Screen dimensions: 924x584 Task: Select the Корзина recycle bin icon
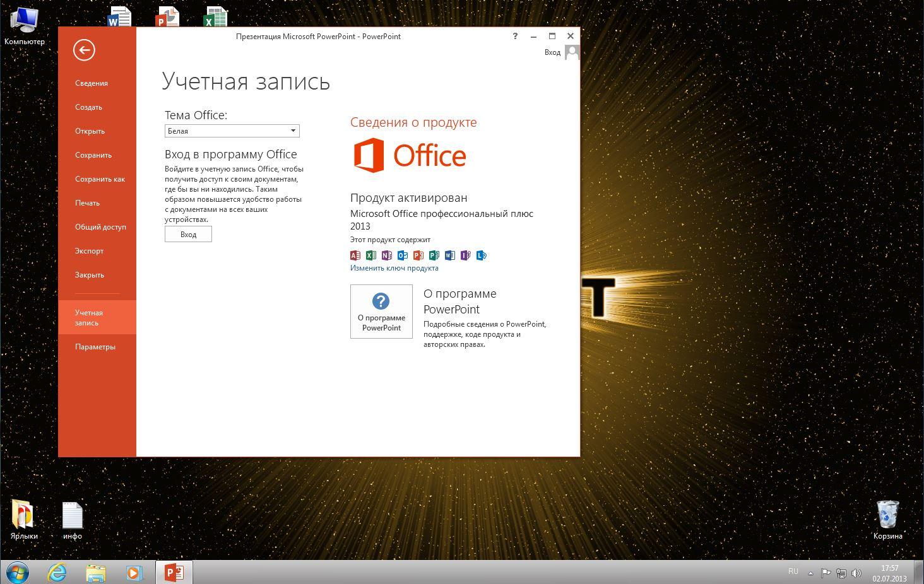pyautogui.click(x=887, y=515)
